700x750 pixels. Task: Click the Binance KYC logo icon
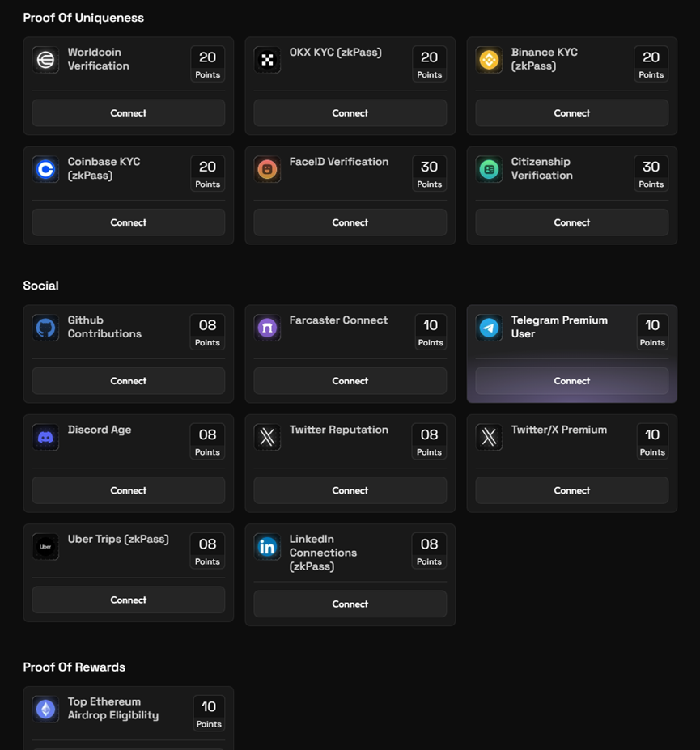pyautogui.click(x=489, y=60)
